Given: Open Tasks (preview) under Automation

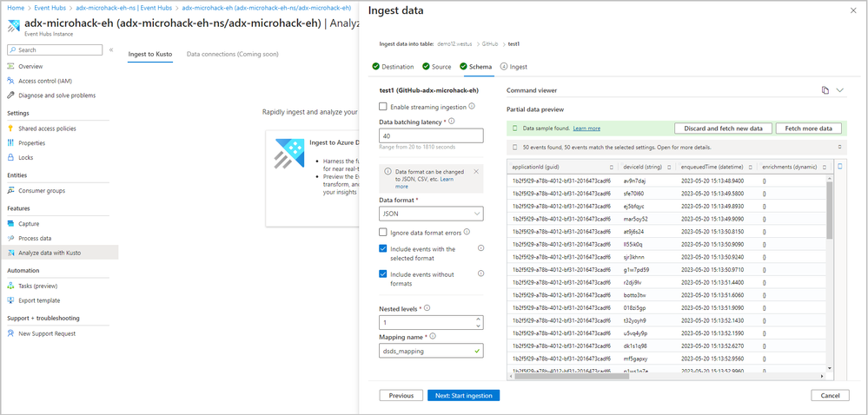Looking at the screenshot, I should pyautogui.click(x=37, y=287).
